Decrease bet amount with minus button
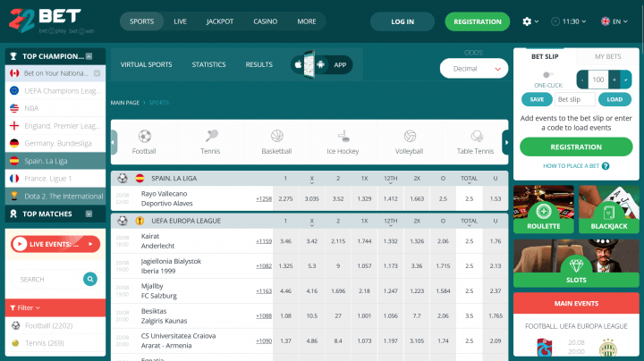The height and width of the screenshot is (361, 644). 582,80
